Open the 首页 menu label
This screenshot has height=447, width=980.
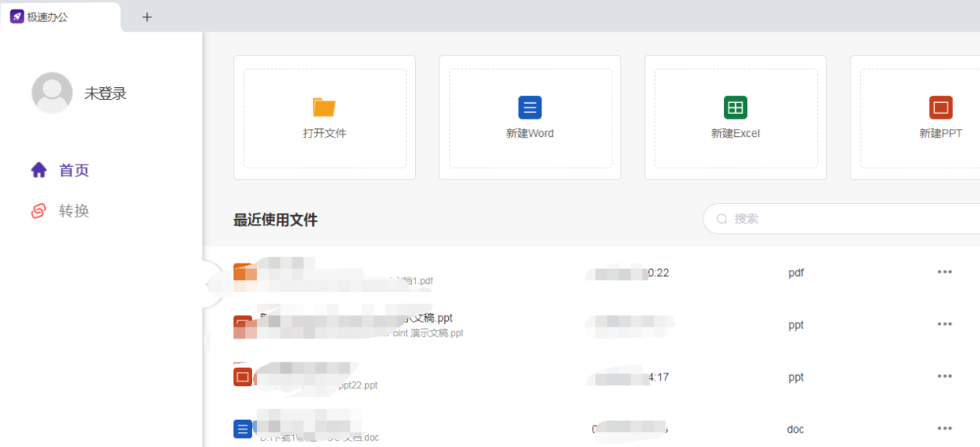point(74,170)
